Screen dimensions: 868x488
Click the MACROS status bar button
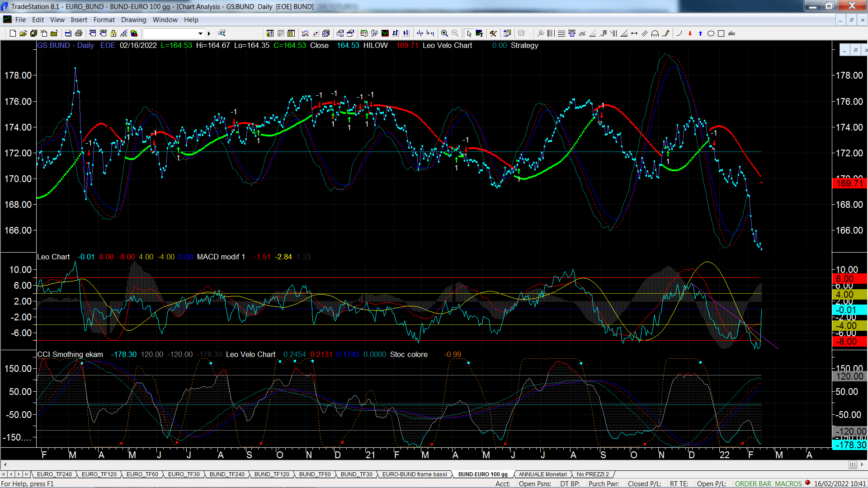click(x=788, y=483)
